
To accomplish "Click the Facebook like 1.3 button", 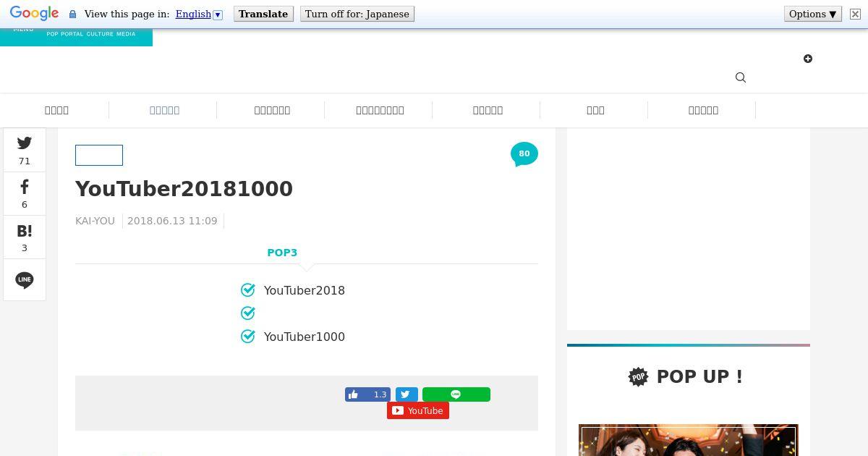I will 367,394.
